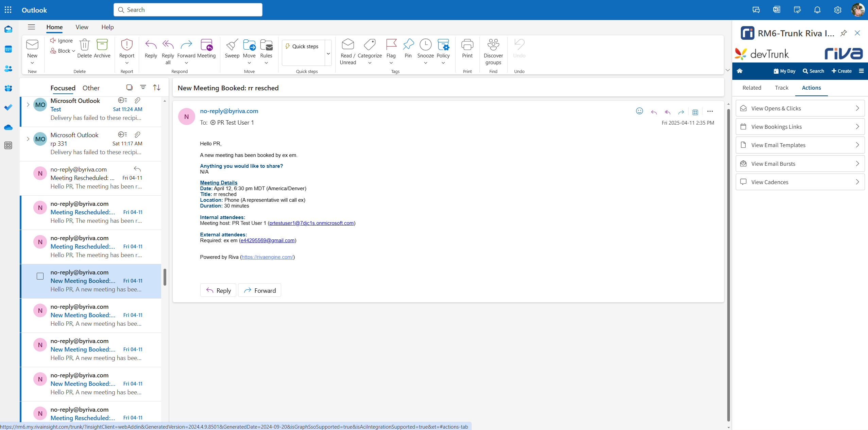Open the Quick steps dropdown arrow
Image resolution: width=868 pixels, height=430 pixels.
pyautogui.click(x=328, y=53)
